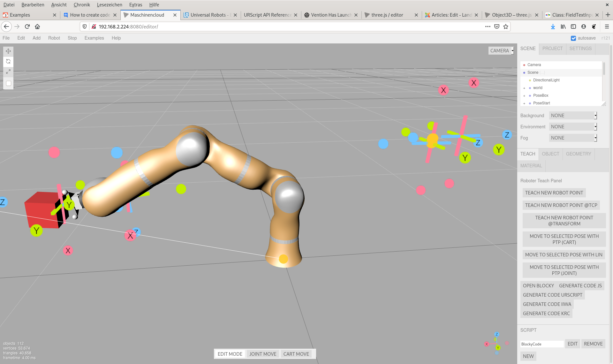Image resolution: width=613 pixels, height=364 pixels.
Task: Open the CAMERA selection dropdown
Action: tap(502, 51)
